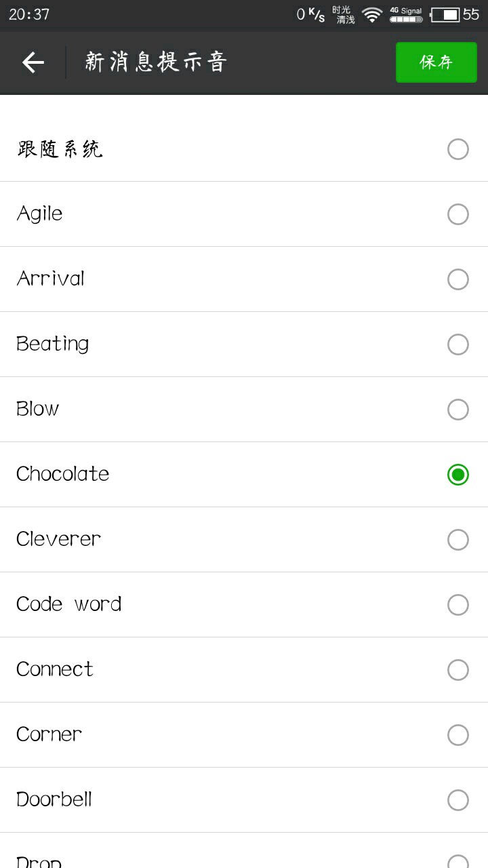Viewport: 488px width, 868px height.
Task: Tap the 4G signal strength indicator
Action: [x=406, y=15]
